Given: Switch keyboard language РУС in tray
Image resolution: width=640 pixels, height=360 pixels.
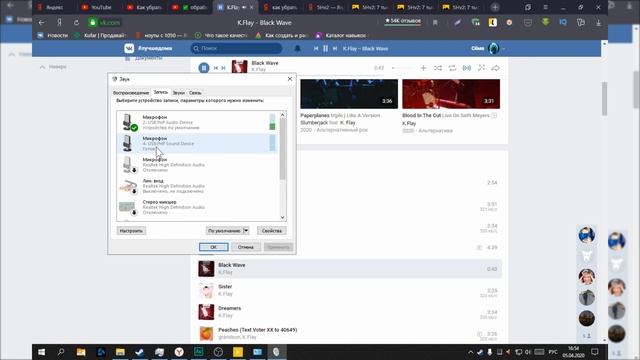Looking at the screenshot, I should (x=553, y=352).
